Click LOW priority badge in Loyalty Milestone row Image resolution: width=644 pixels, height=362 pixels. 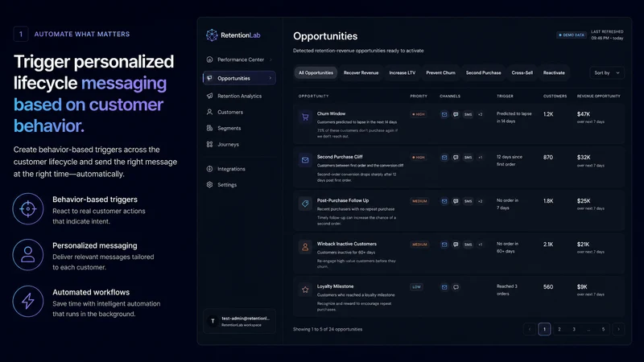point(416,287)
